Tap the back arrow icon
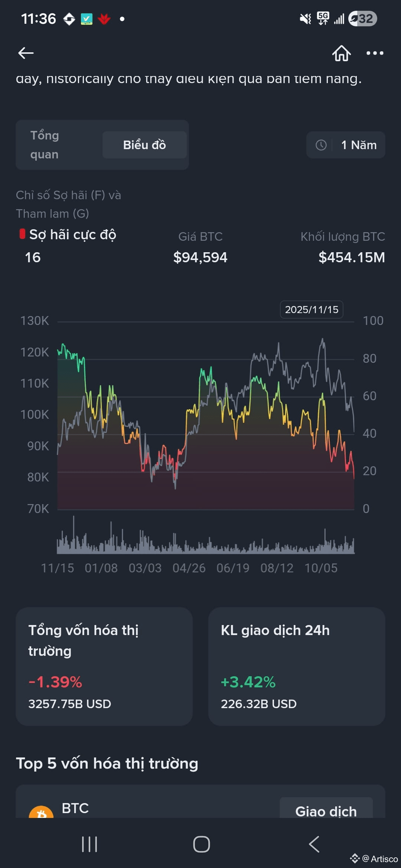The width and height of the screenshot is (401, 868). pos(26,53)
